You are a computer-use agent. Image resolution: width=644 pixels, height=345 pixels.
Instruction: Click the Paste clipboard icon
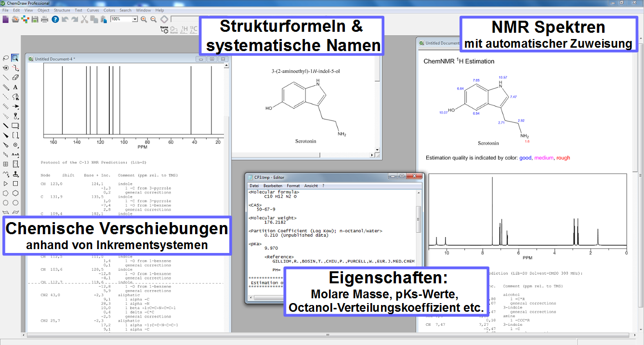coord(104,19)
